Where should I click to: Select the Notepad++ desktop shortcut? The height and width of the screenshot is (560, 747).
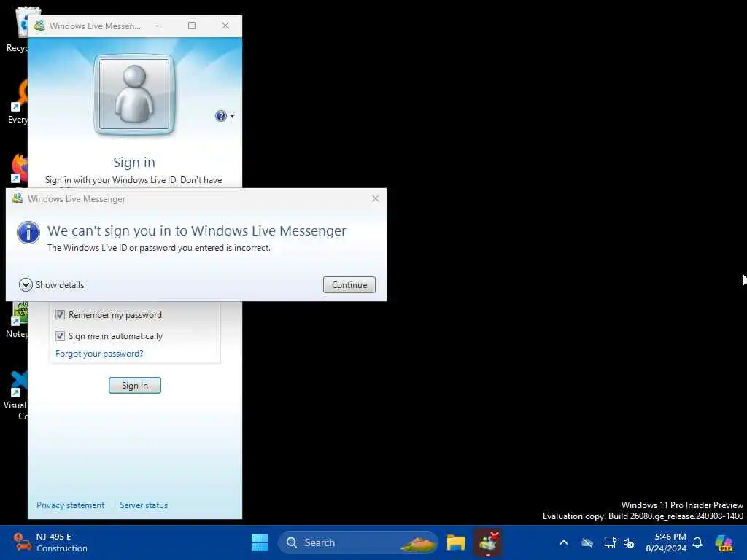pyautogui.click(x=16, y=320)
